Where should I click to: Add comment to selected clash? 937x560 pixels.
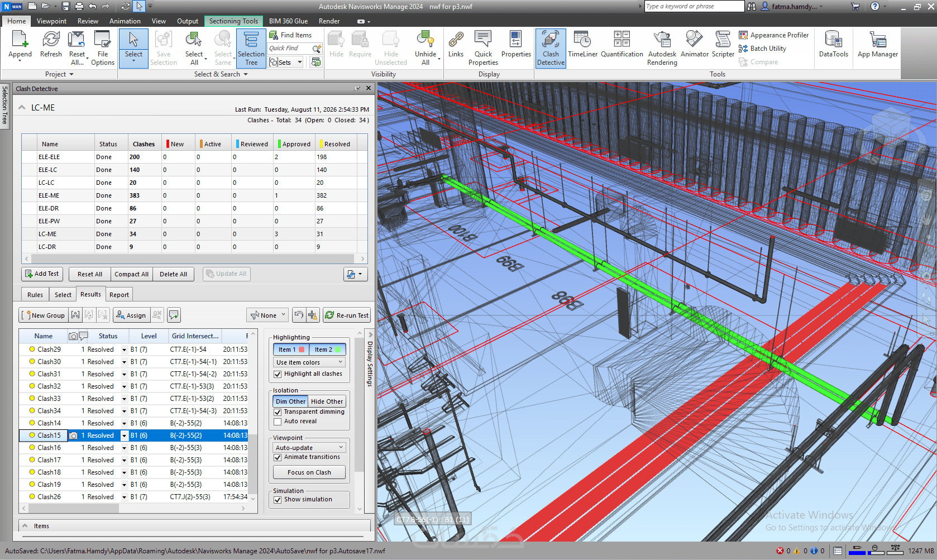[x=174, y=315]
